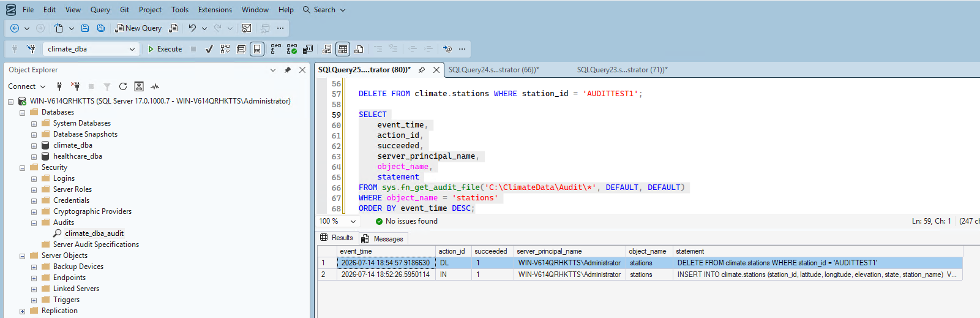The image size is (980, 318).
Task: Open the new file icon in toolbar
Action: click(x=59, y=28)
